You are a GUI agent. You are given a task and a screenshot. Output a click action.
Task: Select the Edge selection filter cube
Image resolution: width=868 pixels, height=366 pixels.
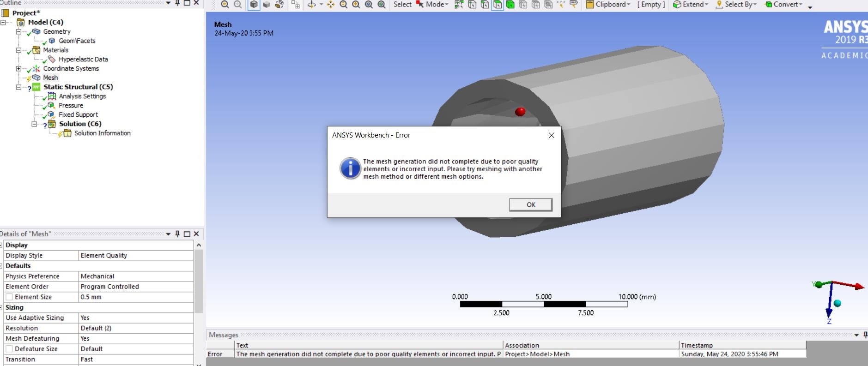(485, 5)
